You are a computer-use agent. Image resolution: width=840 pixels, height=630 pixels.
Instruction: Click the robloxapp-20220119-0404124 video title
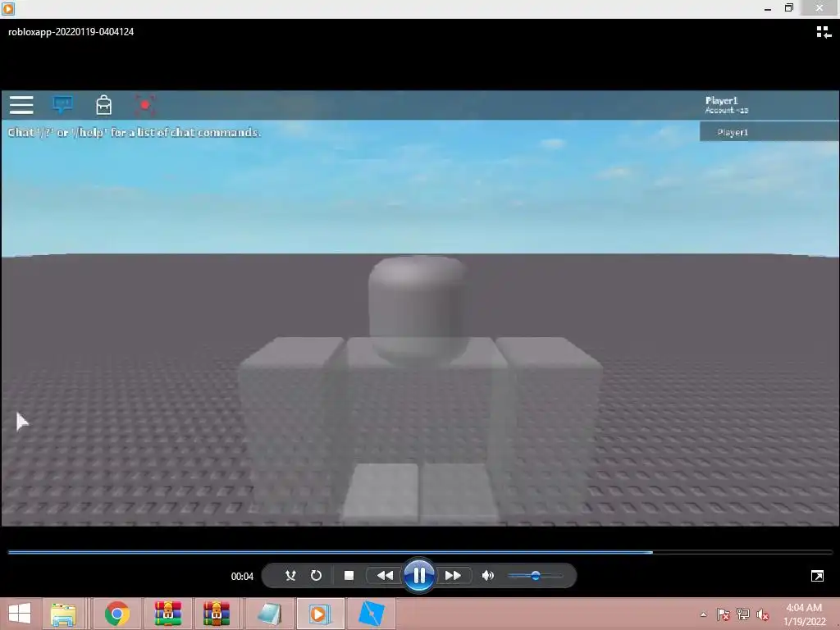pyautogui.click(x=71, y=32)
